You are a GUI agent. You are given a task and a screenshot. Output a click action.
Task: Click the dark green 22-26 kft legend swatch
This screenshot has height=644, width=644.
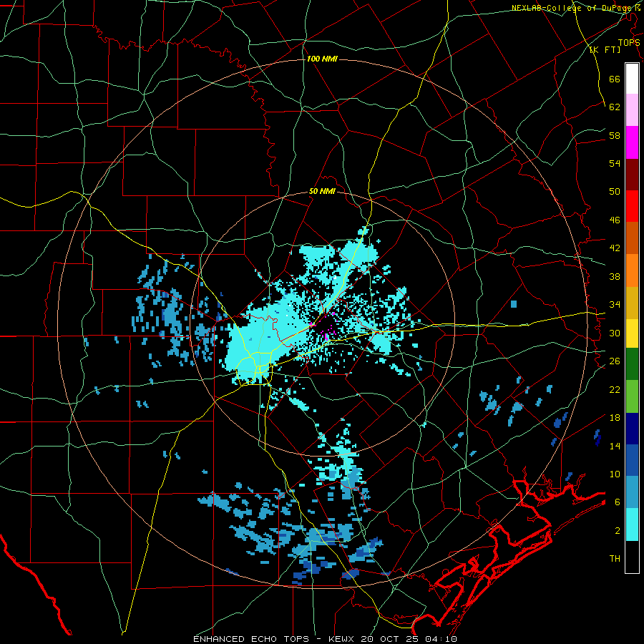(632, 364)
